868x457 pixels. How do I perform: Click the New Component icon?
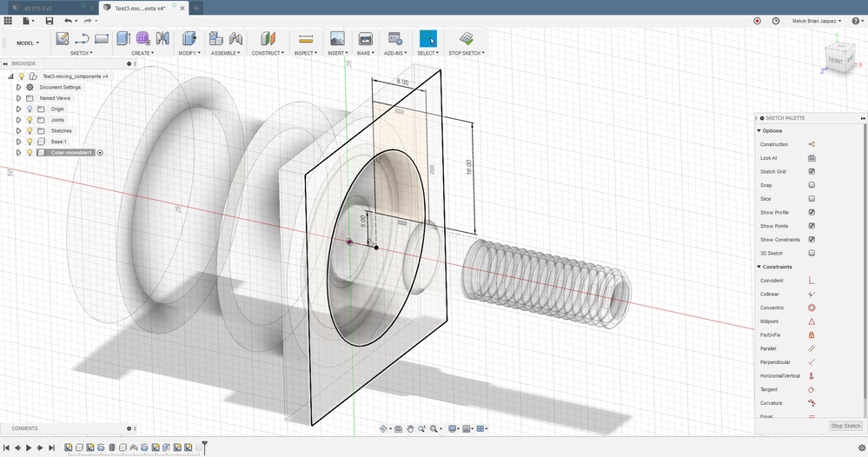pyautogui.click(x=215, y=39)
